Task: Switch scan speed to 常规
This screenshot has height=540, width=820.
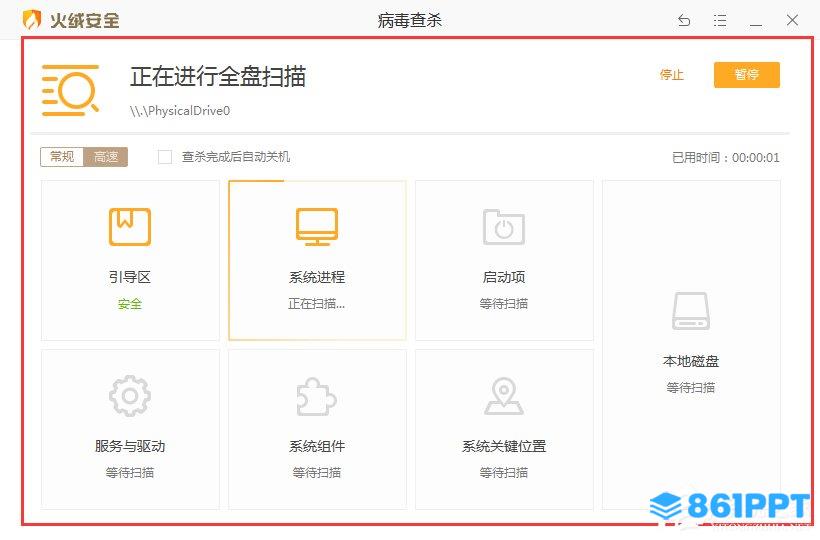Action: pyautogui.click(x=62, y=157)
